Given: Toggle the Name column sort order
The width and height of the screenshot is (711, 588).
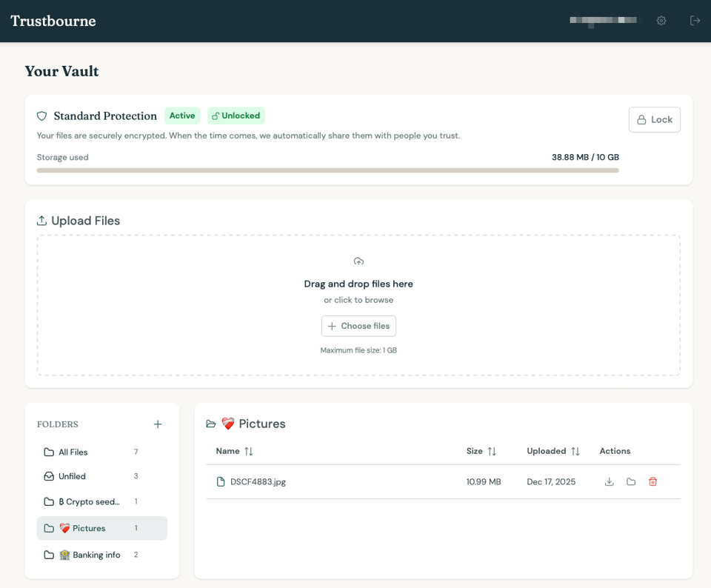Looking at the screenshot, I should [x=247, y=451].
